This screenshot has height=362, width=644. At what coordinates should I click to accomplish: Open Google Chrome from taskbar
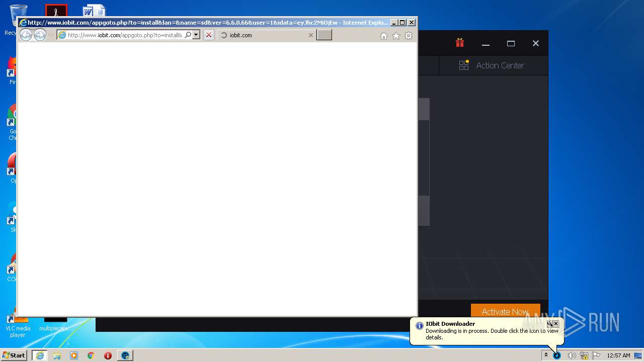click(91, 355)
